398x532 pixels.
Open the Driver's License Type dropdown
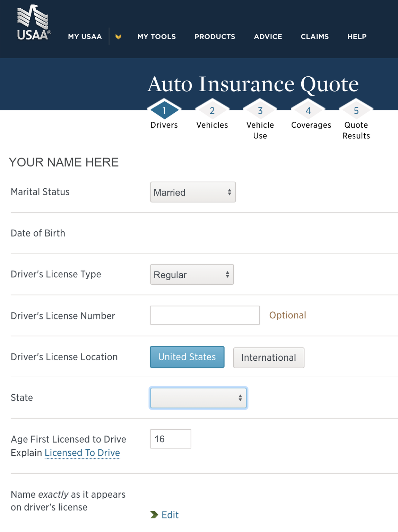192,275
